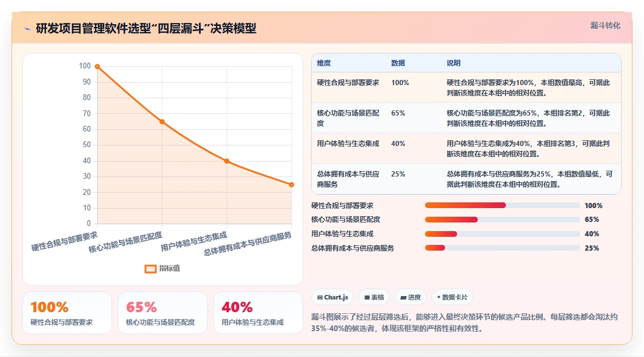The height and width of the screenshot is (357, 644).
Task: Click the title 研发项目管理软件选型 heading
Action: (x=146, y=28)
